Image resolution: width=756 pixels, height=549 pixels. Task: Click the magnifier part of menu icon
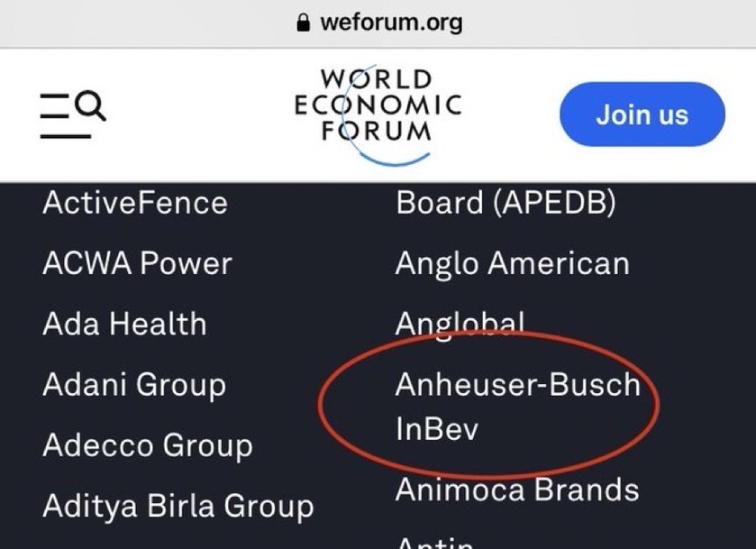pos(90,105)
